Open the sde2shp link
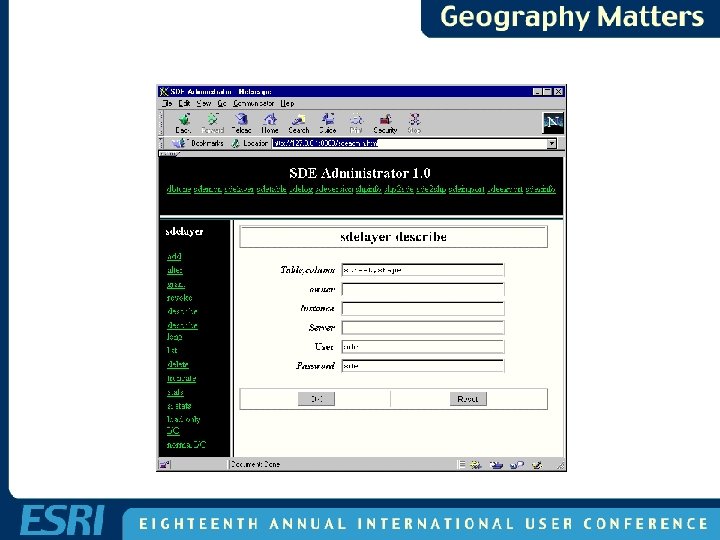This screenshot has height=540, width=720. pyautogui.click(x=431, y=189)
